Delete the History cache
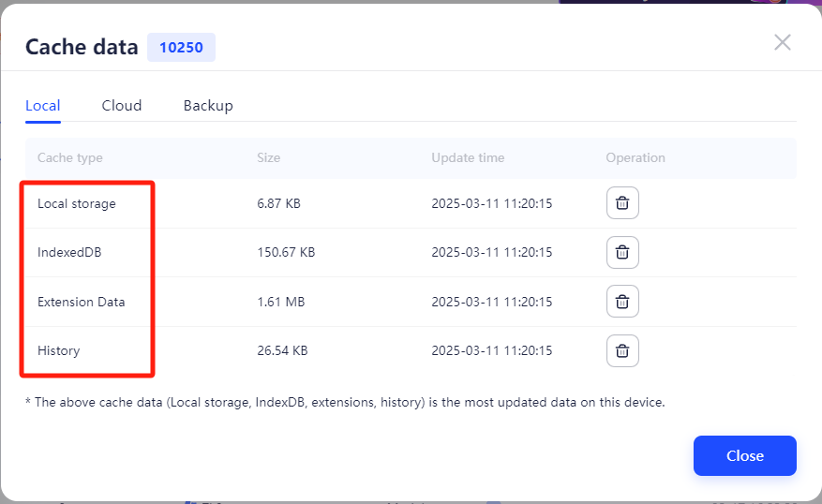Viewport: 822px width, 504px height. pyautogui.click(x=622, y=350)
